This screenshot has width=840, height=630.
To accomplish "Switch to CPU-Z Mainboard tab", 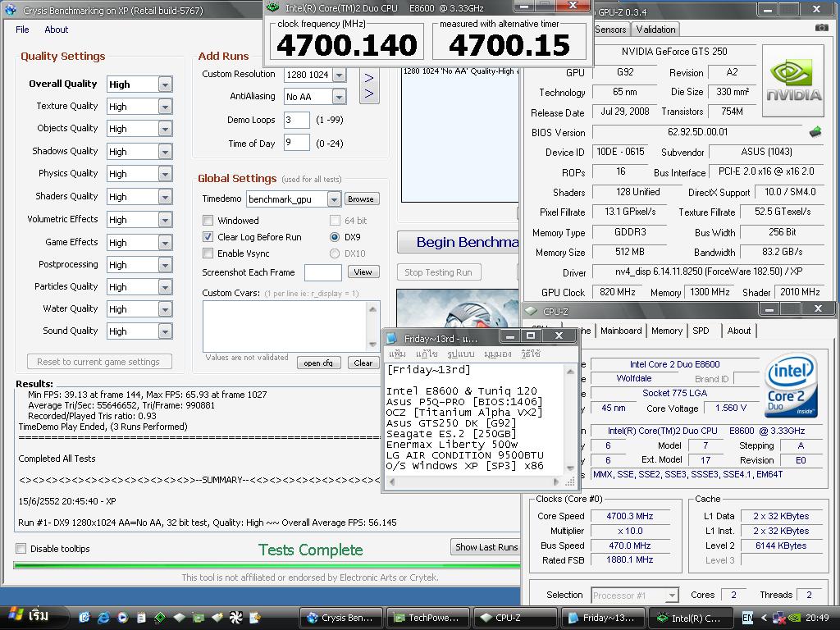I will (621, 331).
